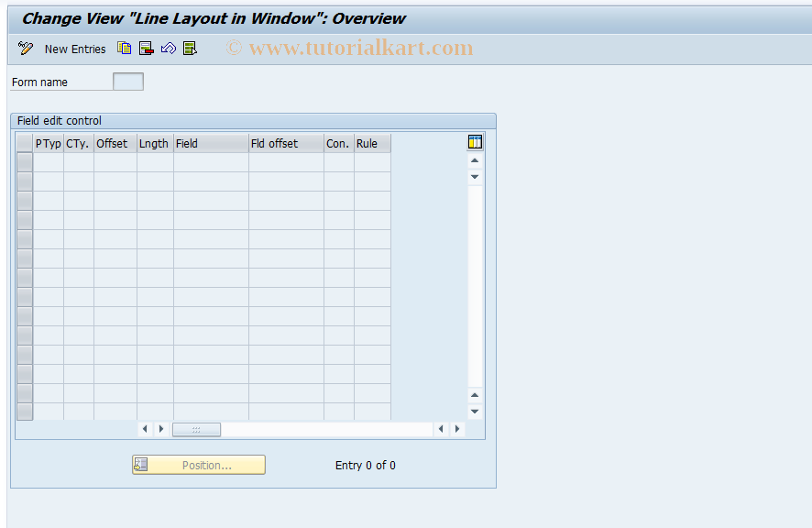Click horizontal scroll right arrow beside left arrow

[161, 429]
